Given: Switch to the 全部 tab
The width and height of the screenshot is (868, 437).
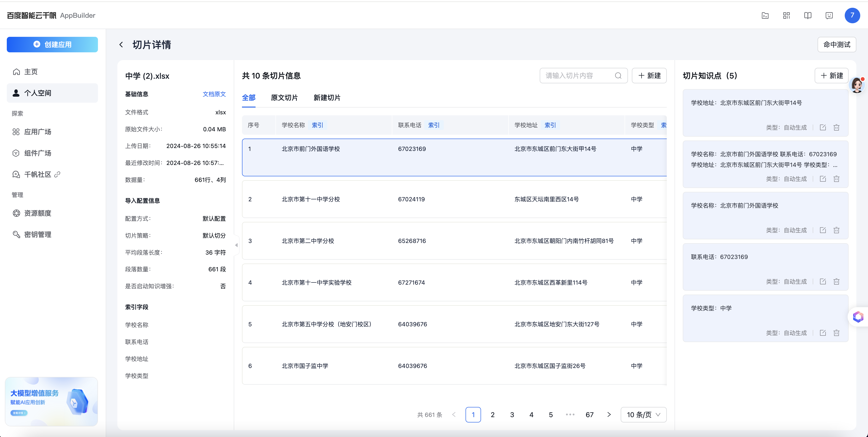Looking at the screenshot, I should (x=249, y=98).
